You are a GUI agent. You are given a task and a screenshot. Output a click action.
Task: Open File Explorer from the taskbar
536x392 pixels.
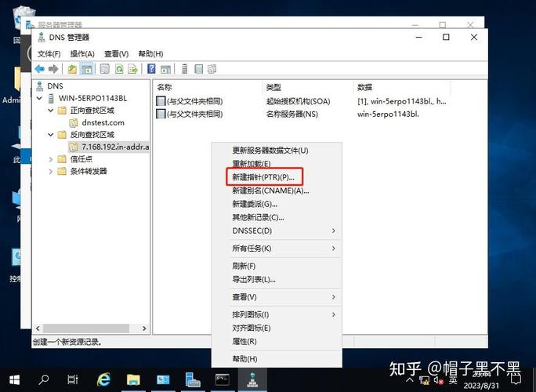click(x=133, y=379)
